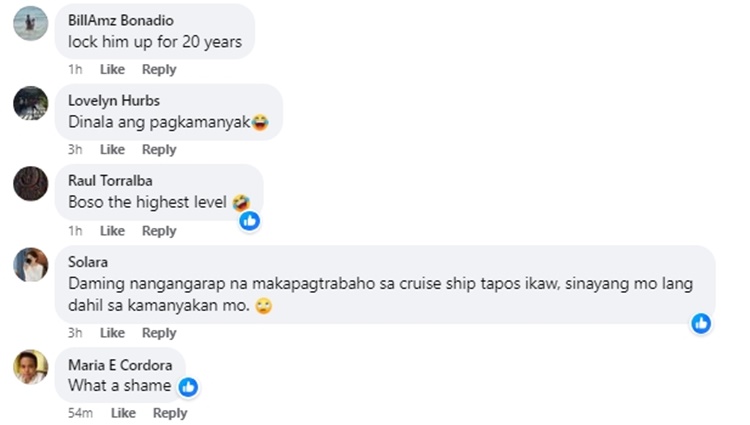Open Lovelyn Hurbs' profile name link
The width and height of the screenshot is (750, 425).
tap(114, 100)
